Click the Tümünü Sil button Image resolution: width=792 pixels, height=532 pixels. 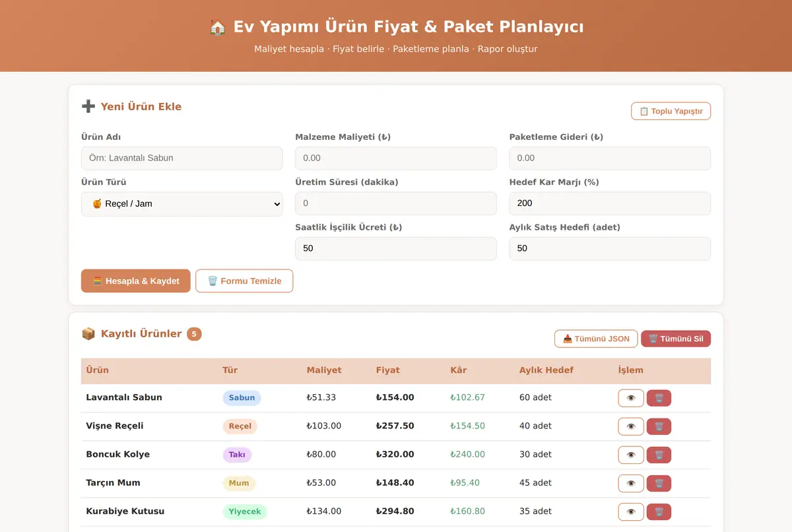676,339
